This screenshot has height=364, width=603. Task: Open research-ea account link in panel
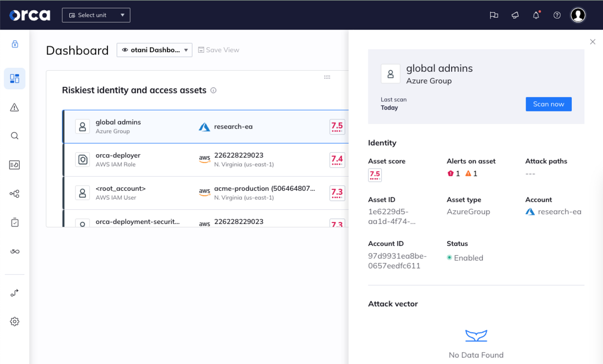(x=553, y=212)
